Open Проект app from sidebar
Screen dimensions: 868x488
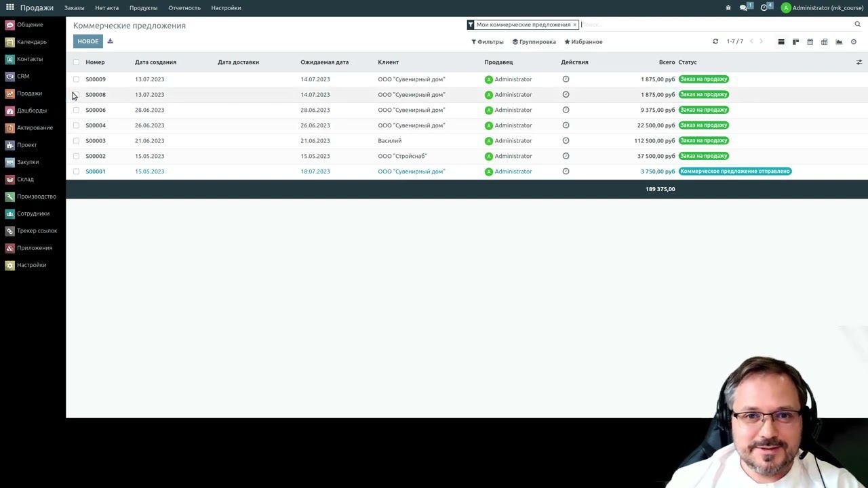coord(21,144)
